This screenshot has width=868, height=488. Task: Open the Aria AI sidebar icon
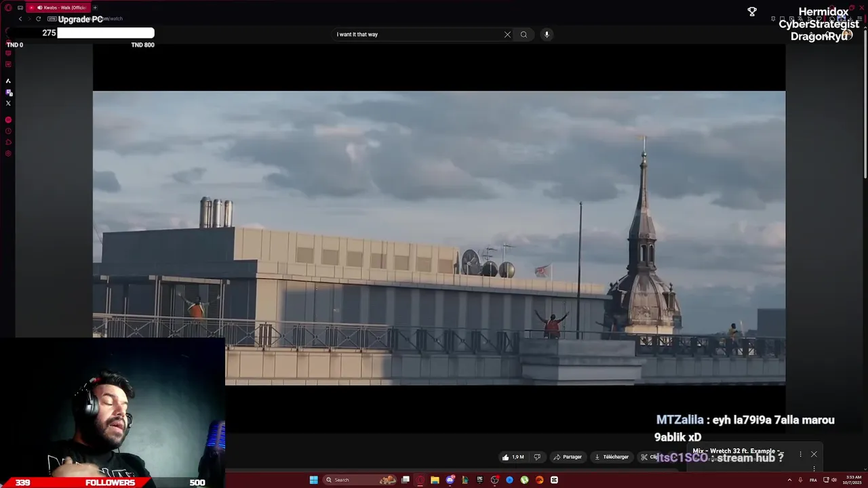click(8, 81)
